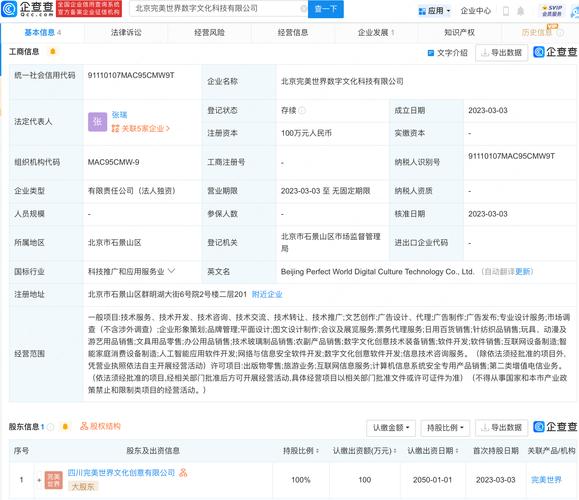Image resolution: width=579 pixels, height=500 pixels.
Task: Click the 2050-01-01 contribution date cell
Action: click(432, 480)
